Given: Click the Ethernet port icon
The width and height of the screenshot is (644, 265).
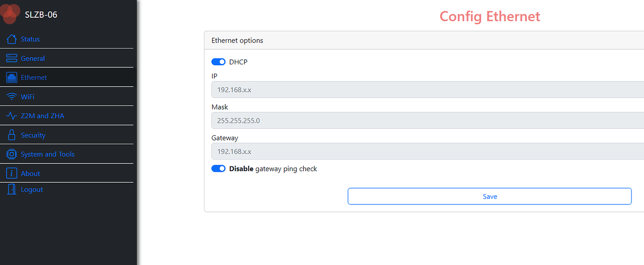Looking at the screenshot, I should (x=12, y=77).
